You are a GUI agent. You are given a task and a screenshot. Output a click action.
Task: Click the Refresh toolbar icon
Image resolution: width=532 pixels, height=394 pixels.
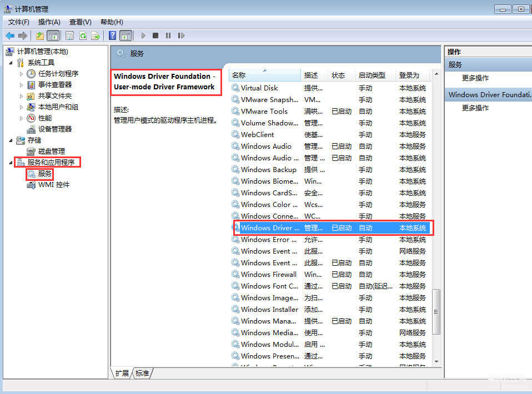[82, 36]
